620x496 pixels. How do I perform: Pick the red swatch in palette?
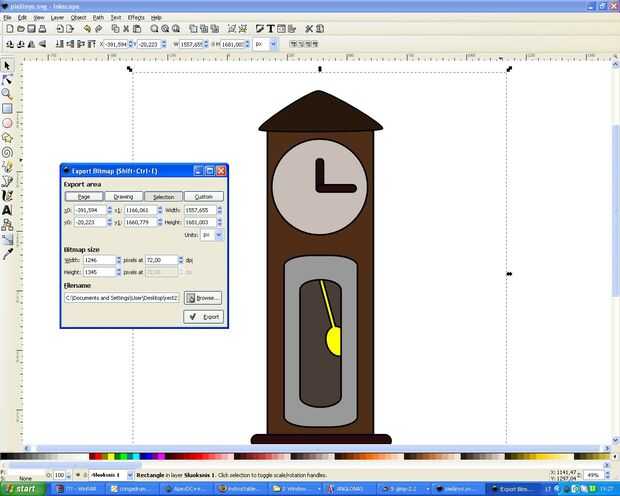click(97, 456)
